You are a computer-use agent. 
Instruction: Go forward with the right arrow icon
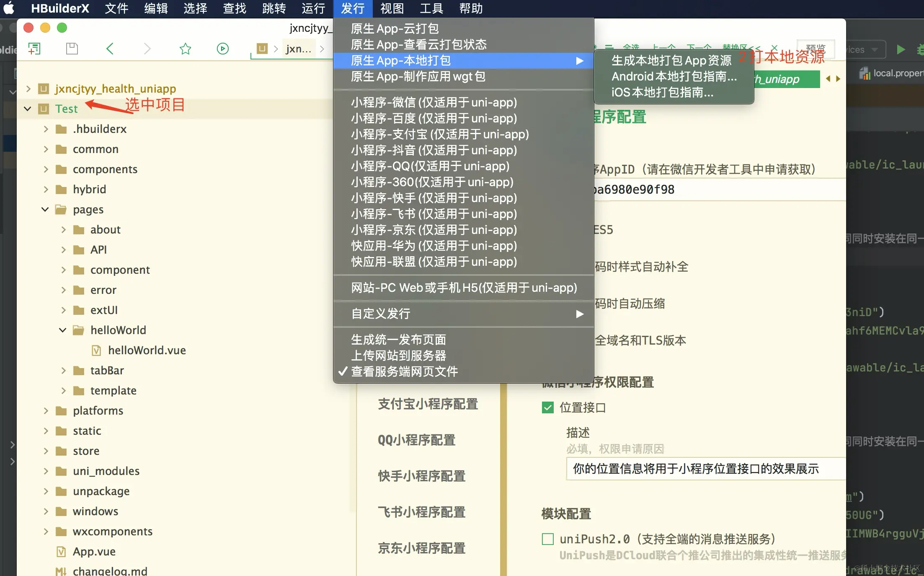147,49
